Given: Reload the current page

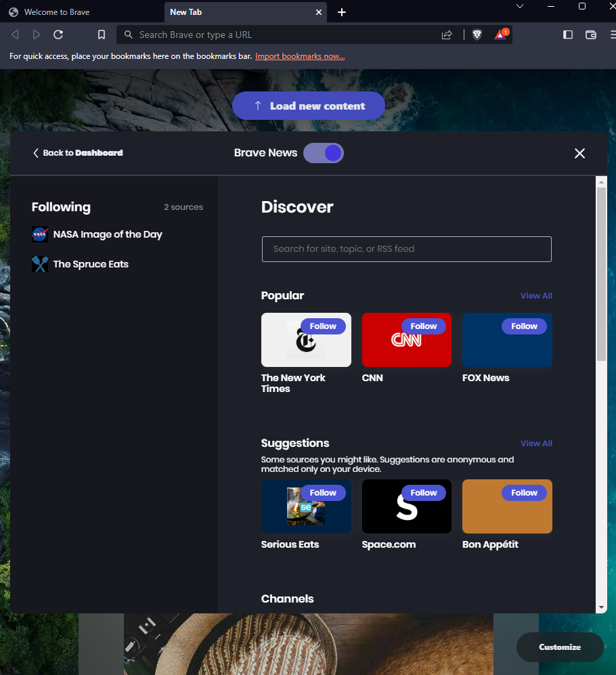Looking at the screenshot, I should [x=58, y=35].
